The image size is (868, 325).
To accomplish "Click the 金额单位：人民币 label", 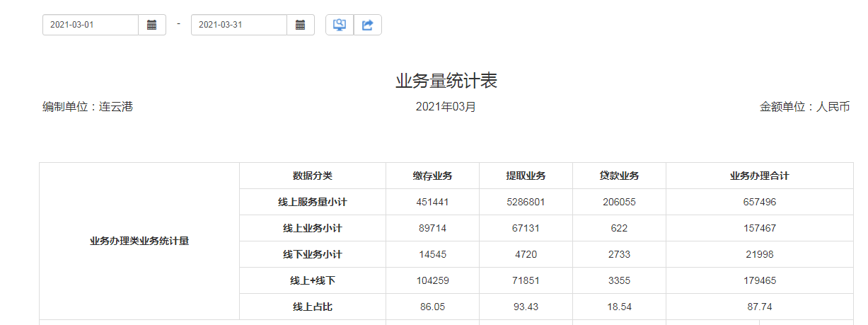I will pos(805,107).
